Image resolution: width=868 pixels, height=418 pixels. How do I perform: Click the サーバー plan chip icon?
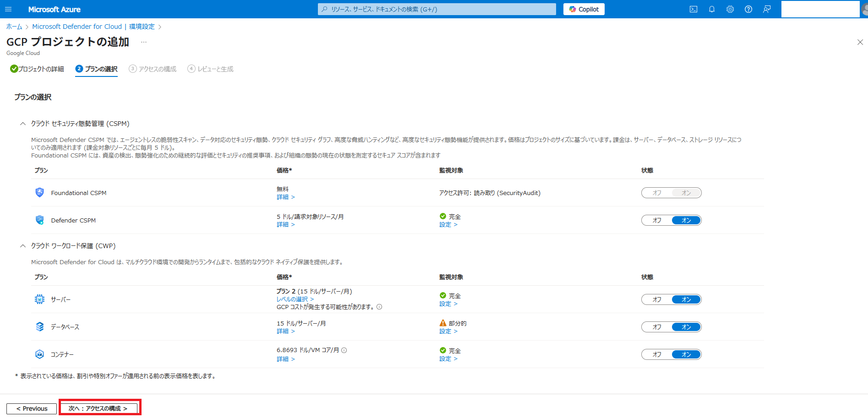point(40,299)
